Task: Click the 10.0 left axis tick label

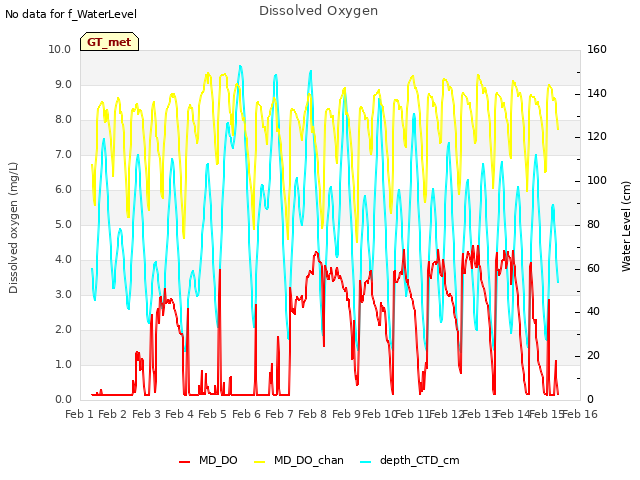Action: tap(60, 49)
